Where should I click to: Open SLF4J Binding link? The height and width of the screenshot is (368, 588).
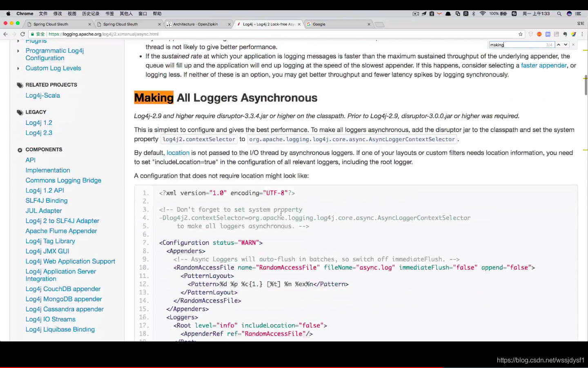tap(47, 201)
